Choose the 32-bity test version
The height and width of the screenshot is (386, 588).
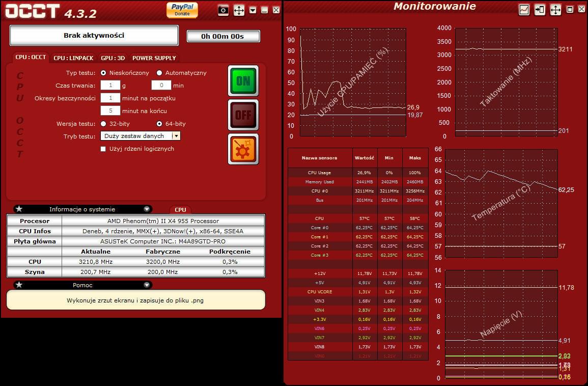(103, 123)
